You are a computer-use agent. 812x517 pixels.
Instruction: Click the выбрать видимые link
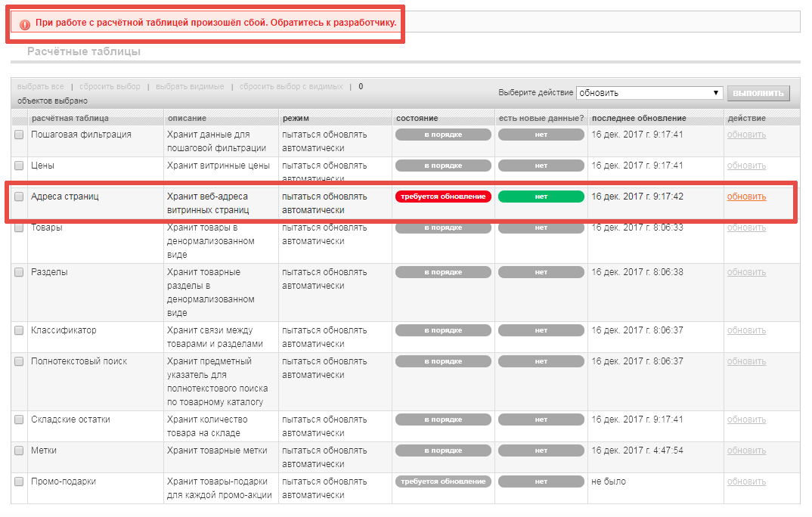[190, 86]
